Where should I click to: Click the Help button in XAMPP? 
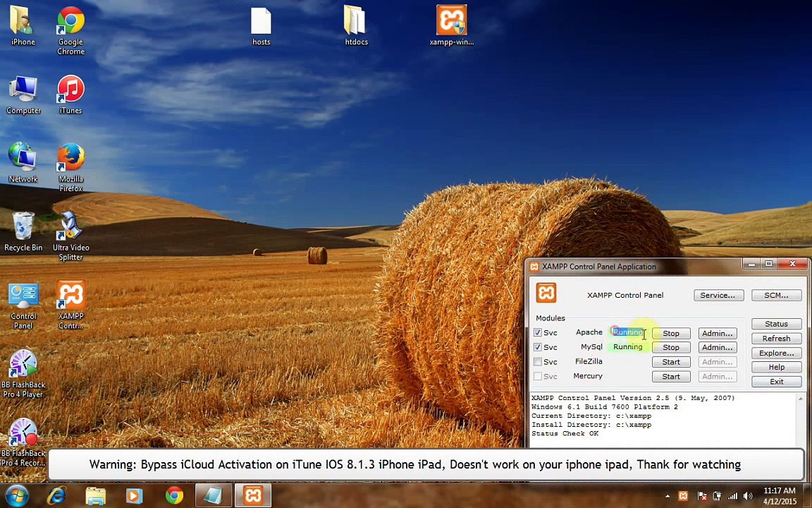(x=776, y=367)
